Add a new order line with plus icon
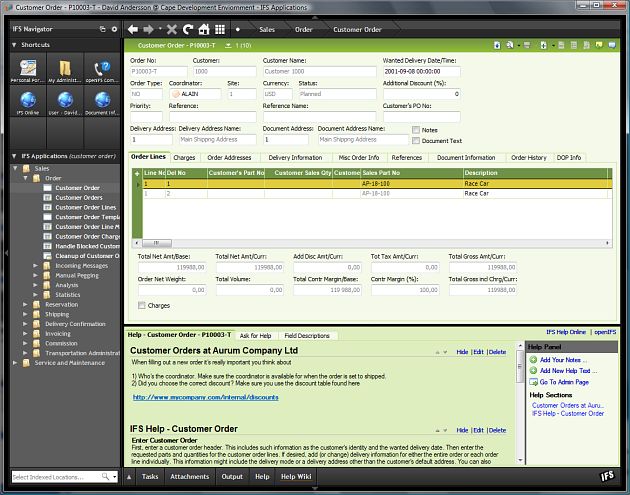The image size is (630, 495). (x=137, y=174)
